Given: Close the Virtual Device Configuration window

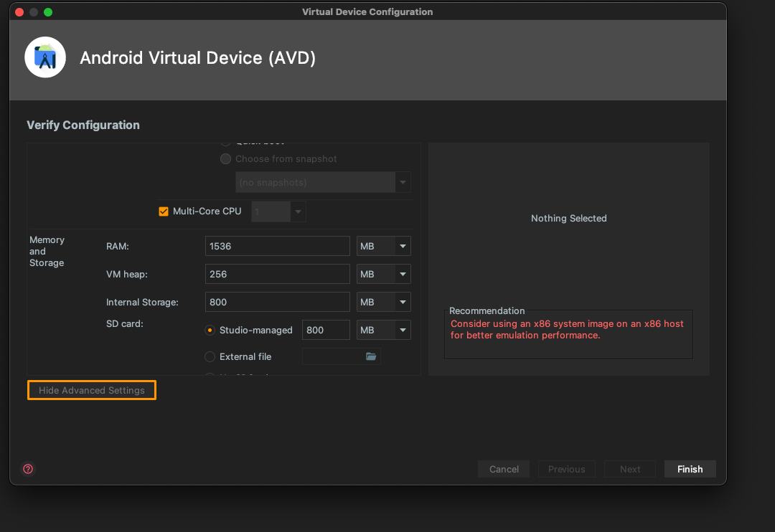Looking at the screenshot, I should coord(20,12).
